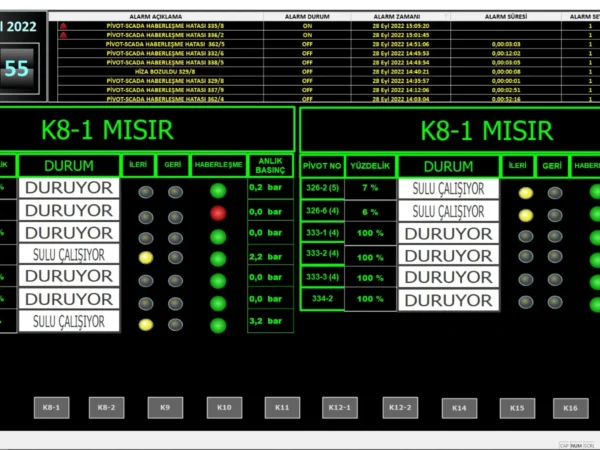Click the ALARM ZAMANI column header
This screenshot has width=600, height=450.
coord(397,17)
